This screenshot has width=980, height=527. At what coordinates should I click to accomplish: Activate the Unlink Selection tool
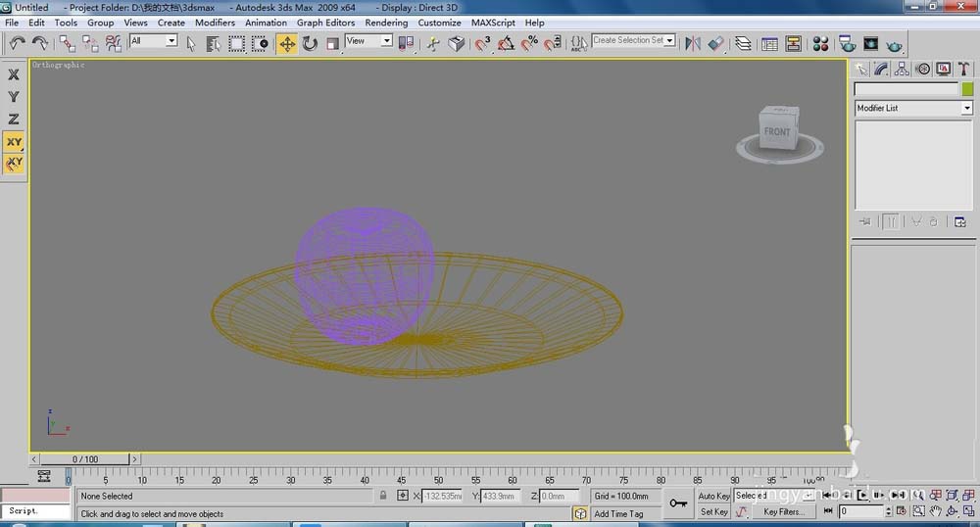90,43
